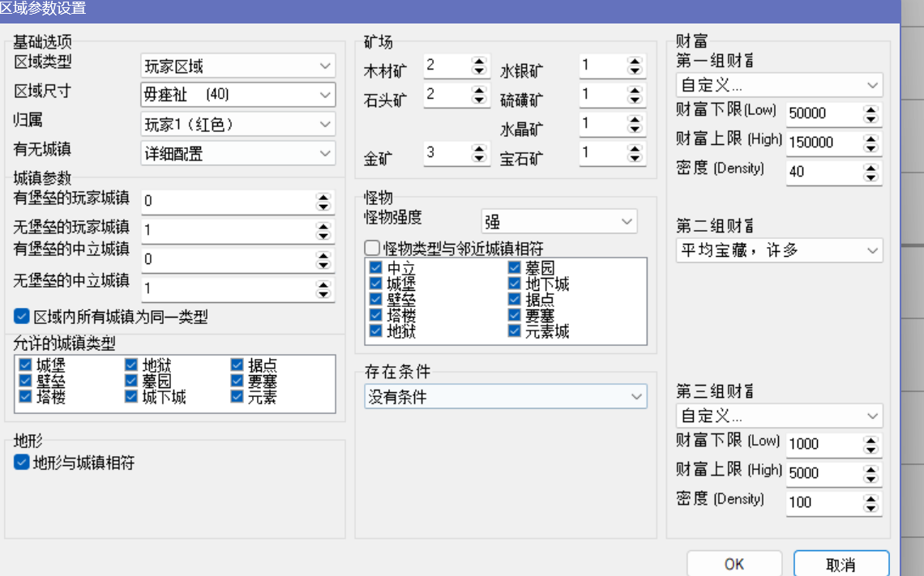Click the OK button
The height and width of the screenshot is (576, 924).
pyautogui.click(x=734, y=564)
